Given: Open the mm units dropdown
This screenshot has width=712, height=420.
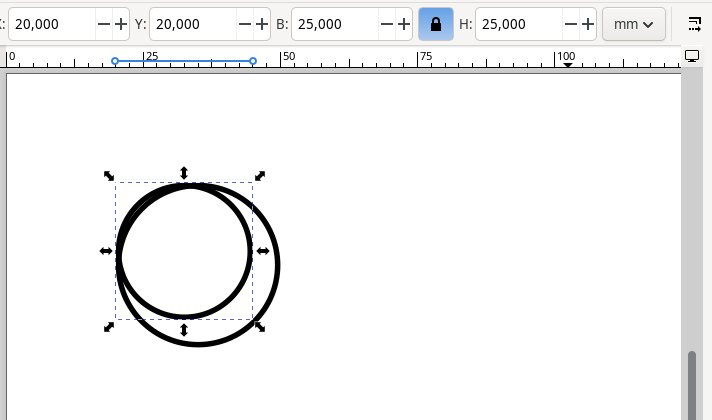Looking at the screenshot, I should pos(634,24).
